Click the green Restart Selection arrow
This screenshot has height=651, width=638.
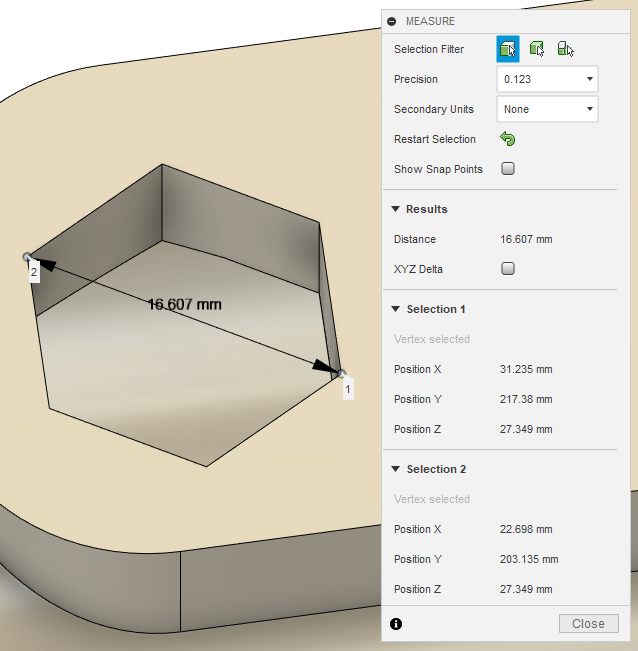pyautogui.click(x=508, y=139)
